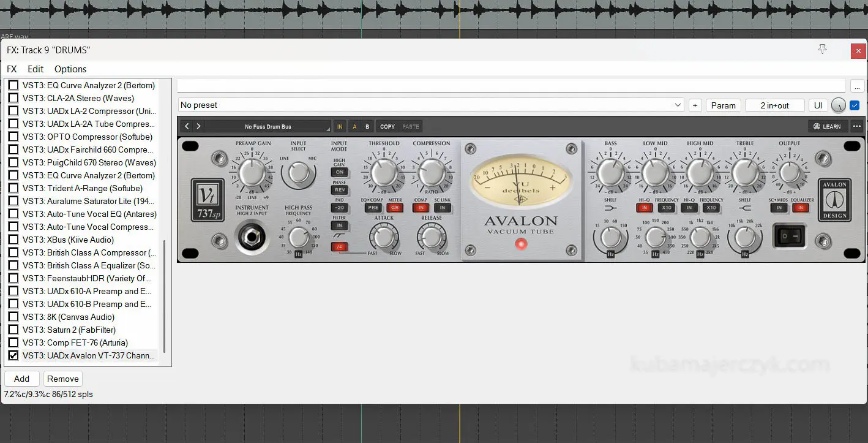
Task: Click the plus button next to preset box
Action: (695, 105)
